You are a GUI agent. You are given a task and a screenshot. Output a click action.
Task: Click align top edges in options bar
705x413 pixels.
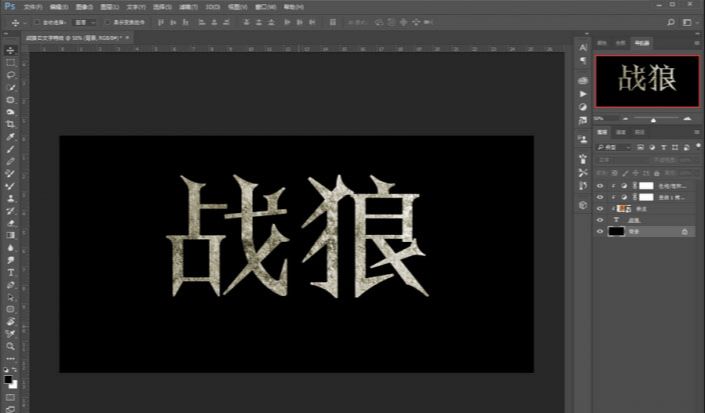(161, 22)
